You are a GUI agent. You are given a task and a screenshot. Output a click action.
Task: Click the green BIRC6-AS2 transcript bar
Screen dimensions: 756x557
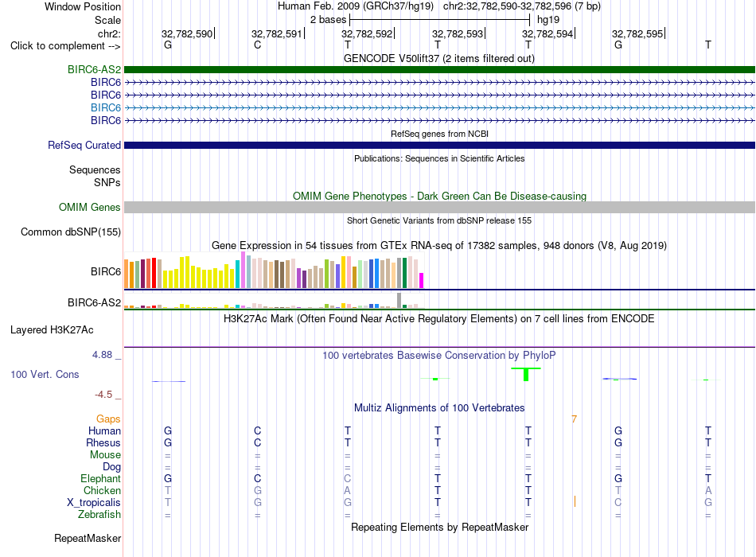[x=439, y=69]
